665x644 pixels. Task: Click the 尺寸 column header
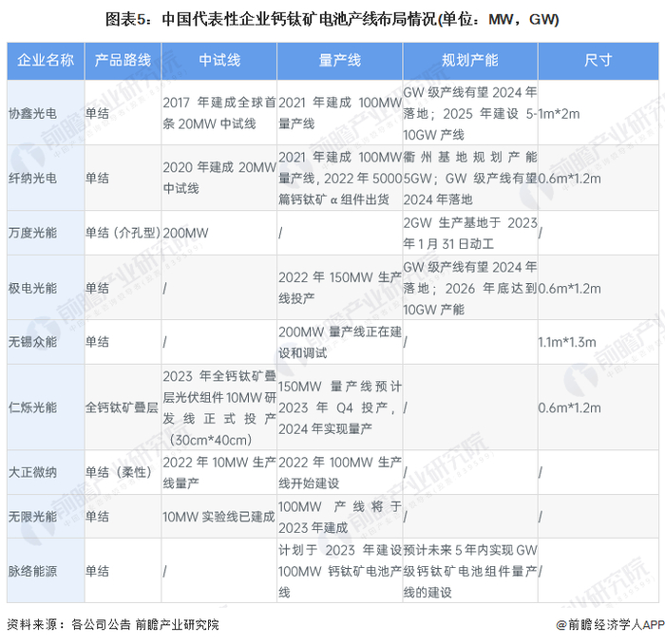(598, 61)
